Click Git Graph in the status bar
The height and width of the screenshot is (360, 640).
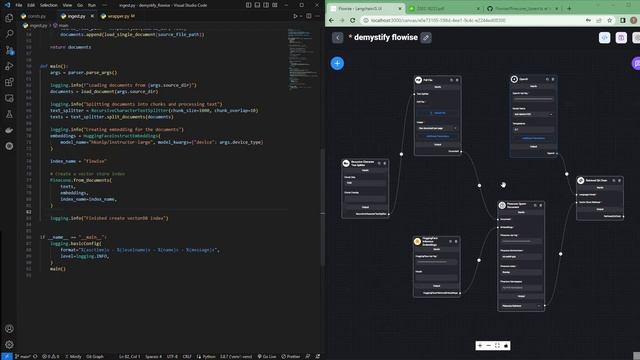(95, 356)
